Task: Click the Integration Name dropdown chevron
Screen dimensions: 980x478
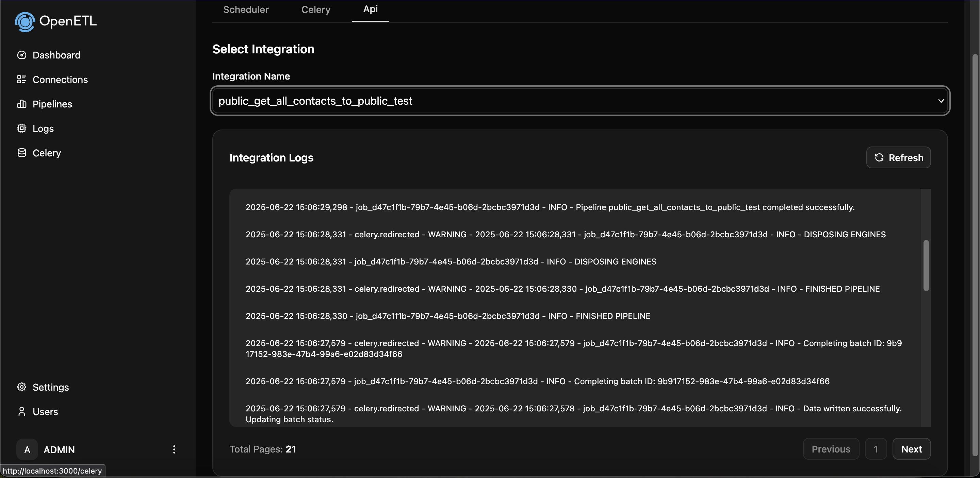Action: [x=941, y=101]
